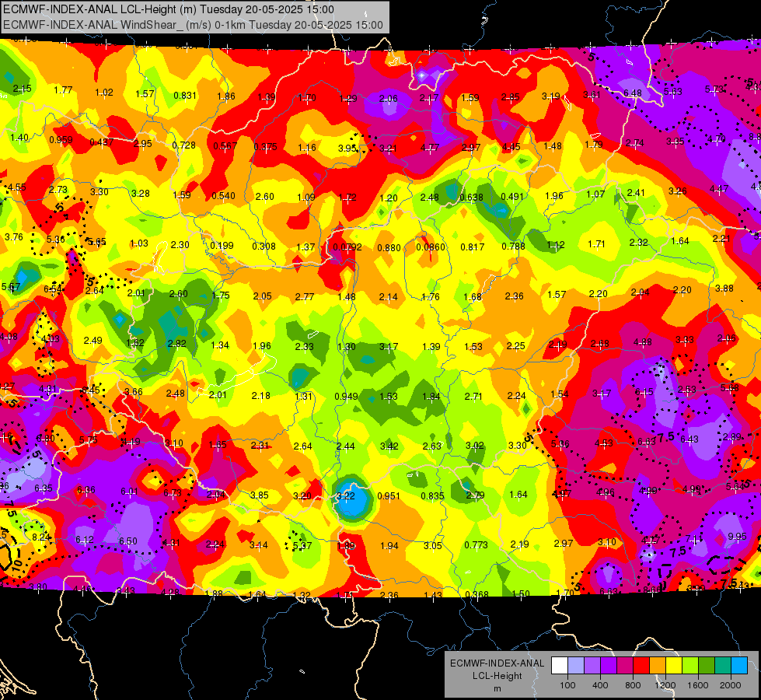Click the legend tick label 100
The height and width of the screenshot is (700, 761).
tap(567, 685)
